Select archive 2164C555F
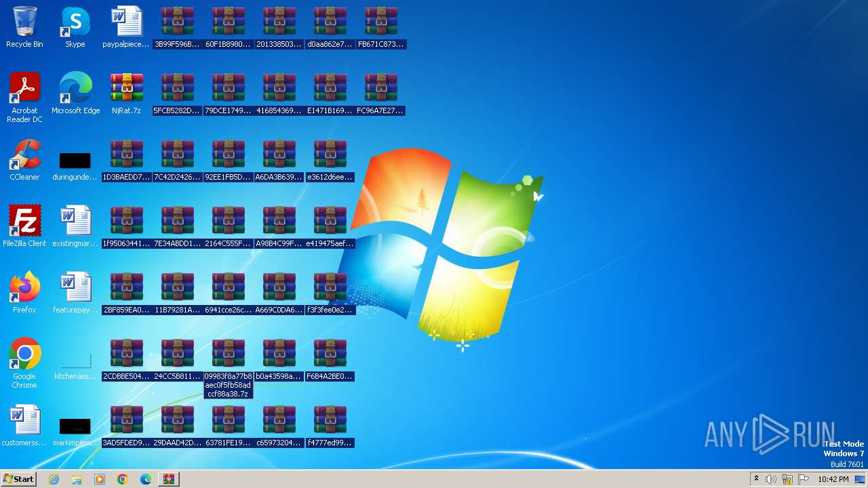 228,227
